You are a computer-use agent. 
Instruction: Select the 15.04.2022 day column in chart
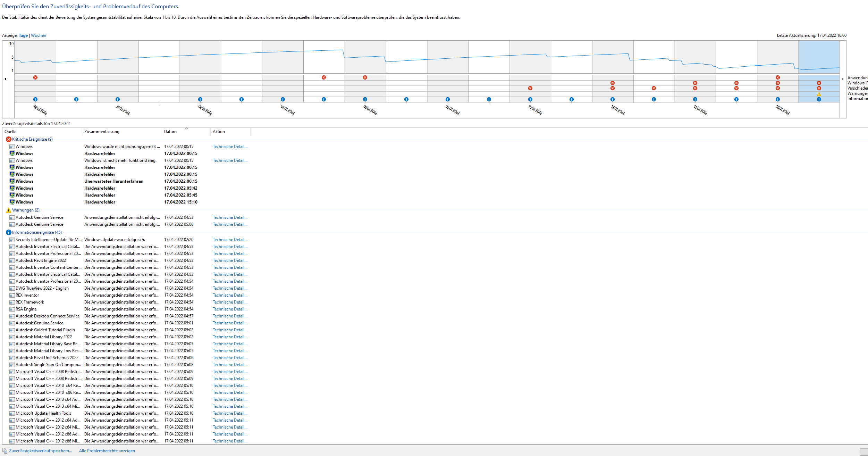pos(736,71)
